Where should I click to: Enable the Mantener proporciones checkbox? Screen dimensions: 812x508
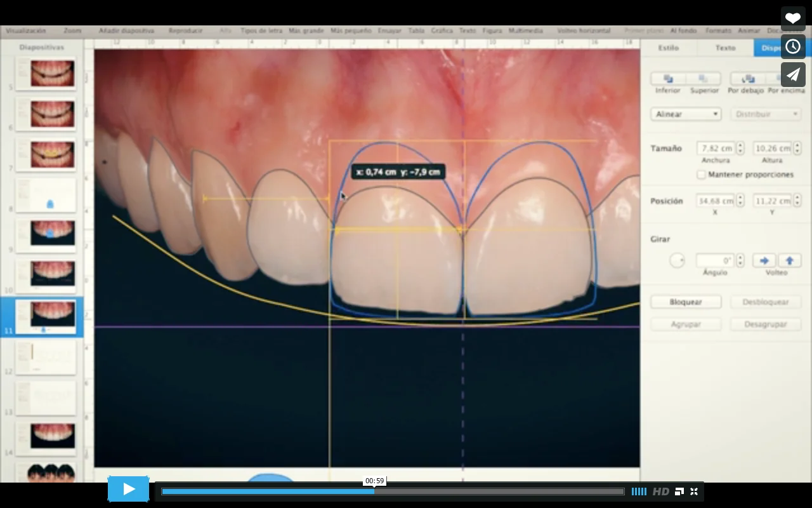click(x=701, y=175)
